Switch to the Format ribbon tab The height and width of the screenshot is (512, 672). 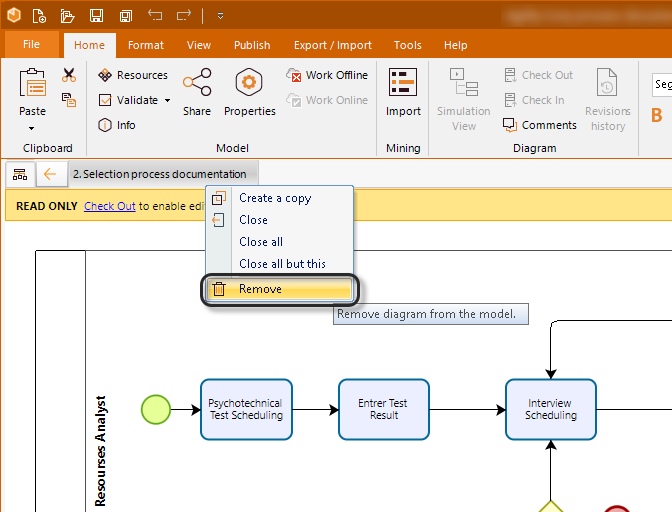pyautogui.click(x=146, y=45)
